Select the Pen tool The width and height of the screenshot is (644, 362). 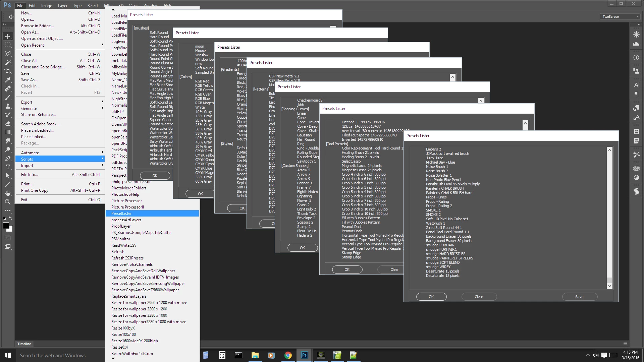(7, 158)
